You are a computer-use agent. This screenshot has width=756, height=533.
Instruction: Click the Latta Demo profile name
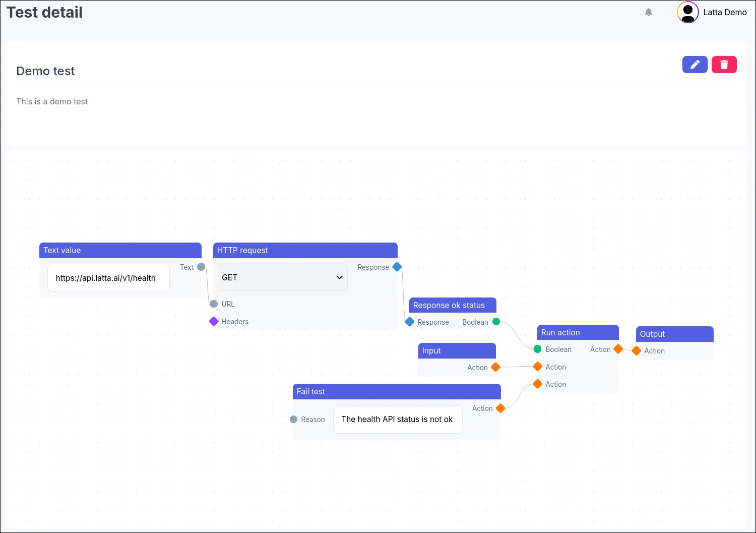[x=725, y=12]
